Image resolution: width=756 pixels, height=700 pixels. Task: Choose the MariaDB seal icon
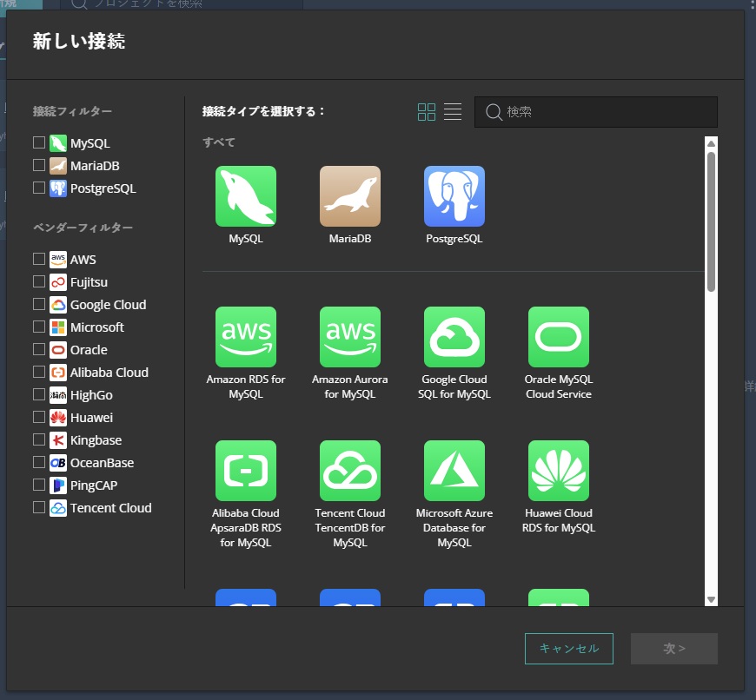tap(349, 196)
